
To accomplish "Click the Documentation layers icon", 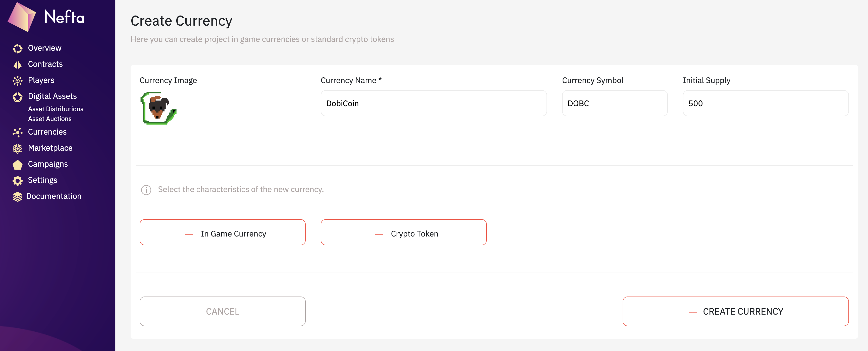I will 18,197.
